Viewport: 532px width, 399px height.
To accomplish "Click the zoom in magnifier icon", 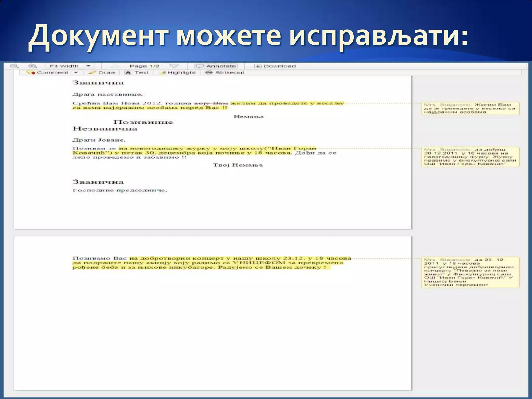I will [x=33, y=66].
